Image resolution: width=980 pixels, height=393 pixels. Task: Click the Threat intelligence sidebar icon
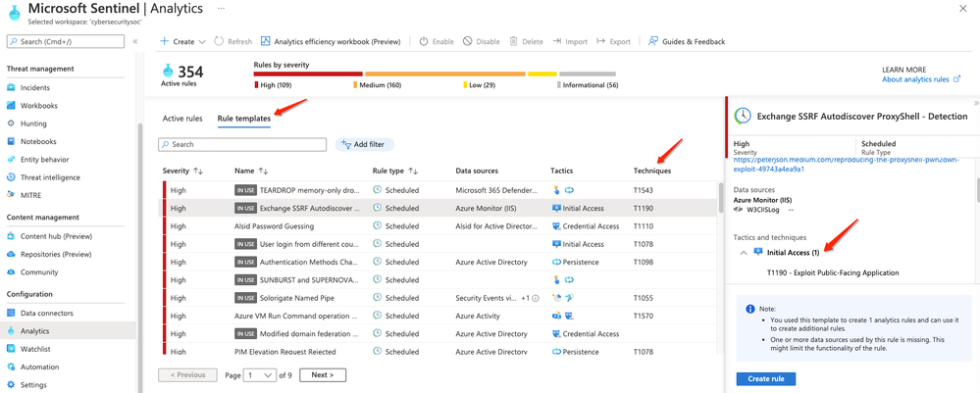click(11, 177)
